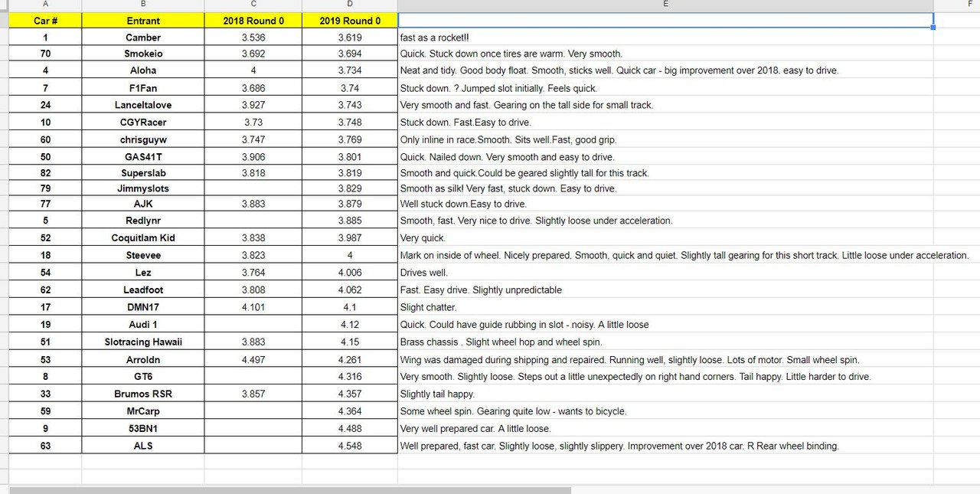Select the entrant cell 'Aloha'

(x=143, y=70)
